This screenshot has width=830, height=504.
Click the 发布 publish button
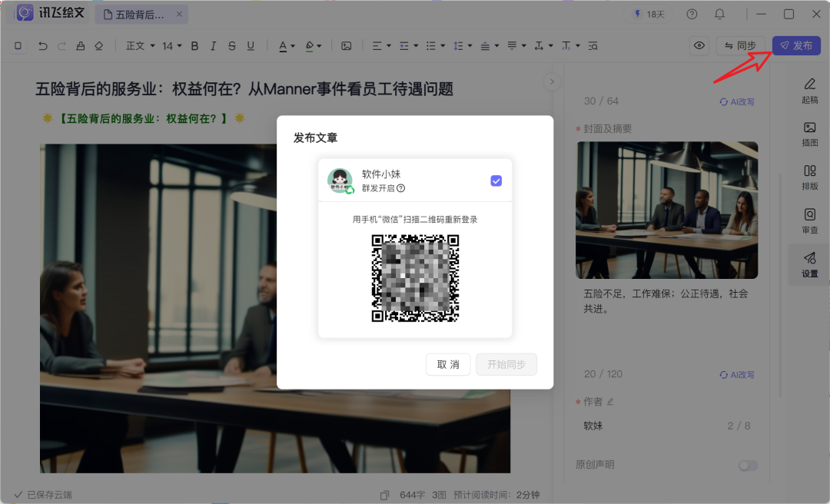click(796, 45)
